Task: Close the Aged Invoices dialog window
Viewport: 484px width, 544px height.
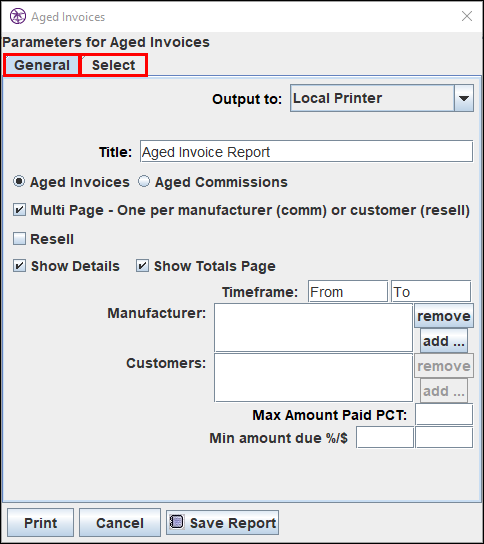Action: 467,16
